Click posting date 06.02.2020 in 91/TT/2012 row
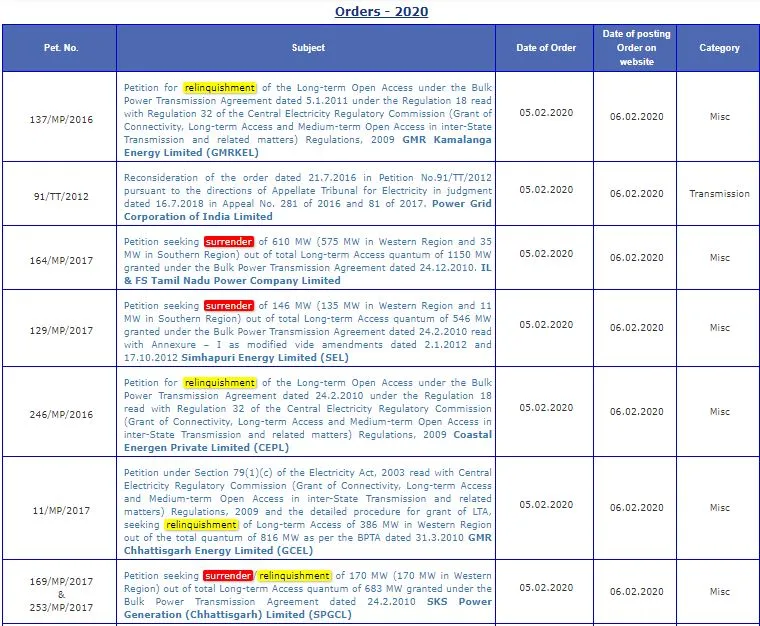760x626 pixels. 636,193
